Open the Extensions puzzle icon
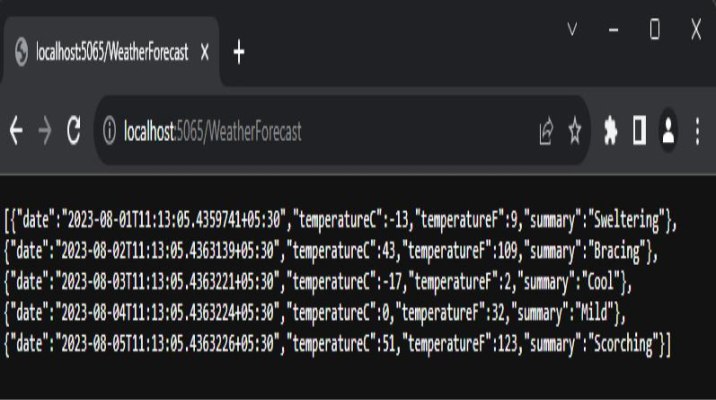Viewport: 716px width, 400px height. 610,131
